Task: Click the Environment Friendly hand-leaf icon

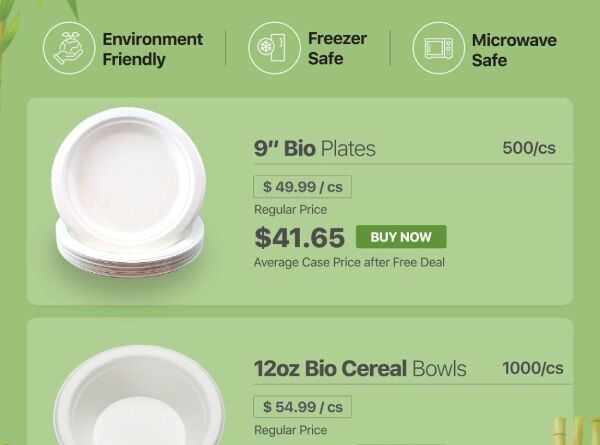Action: coord(68,48)
